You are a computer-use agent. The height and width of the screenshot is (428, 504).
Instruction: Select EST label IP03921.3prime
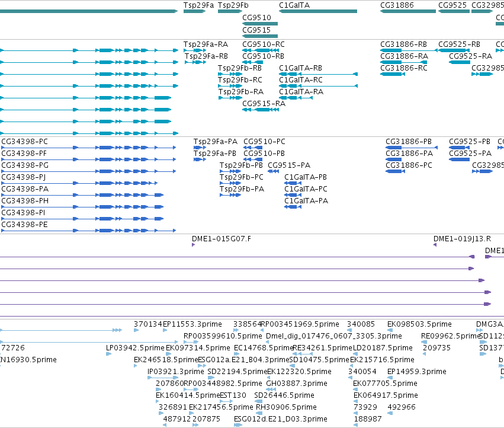[x=176, y=371]
